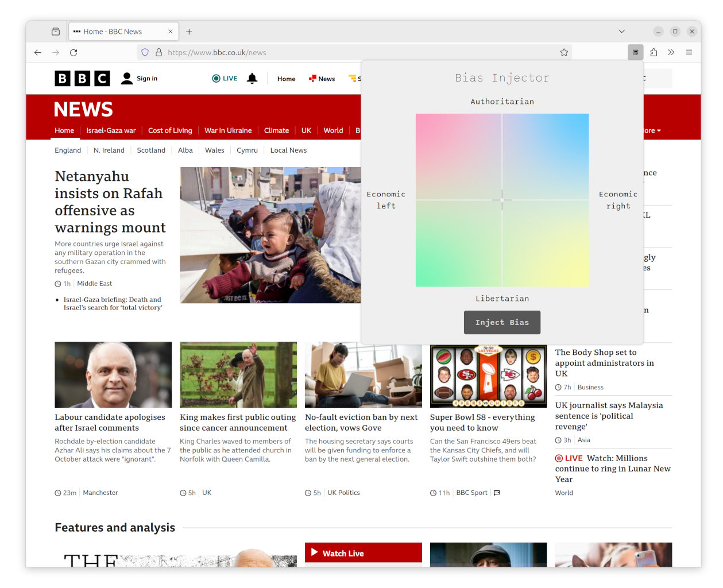
Task: Show more tools overflow chevron
Action: click(x=671, y=52)
